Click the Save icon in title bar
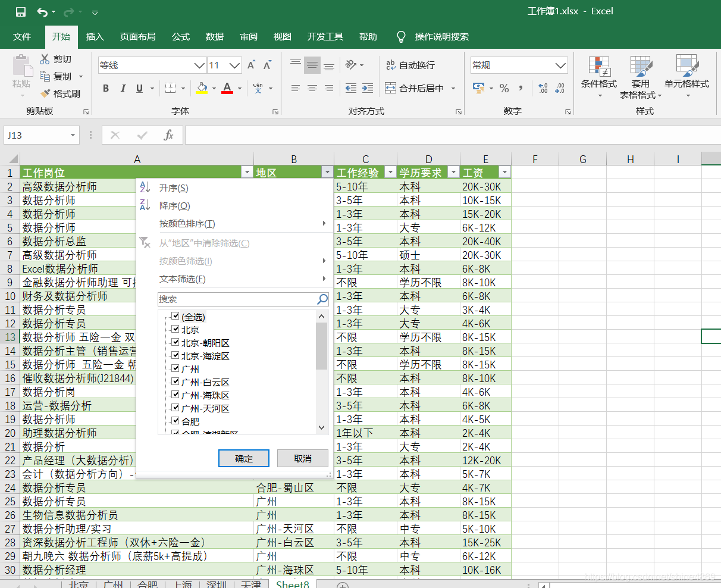The width and height of the screenshot is (721, 588). tap(21, 12)
